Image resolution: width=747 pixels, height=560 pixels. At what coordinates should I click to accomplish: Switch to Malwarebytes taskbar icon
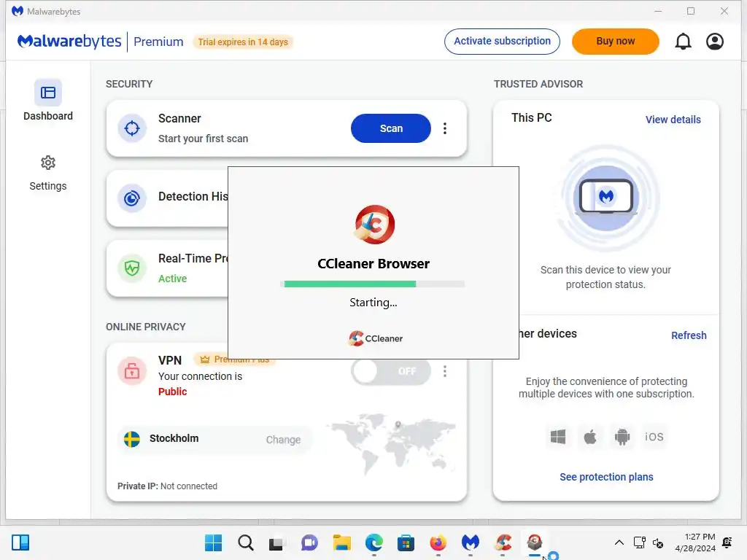471,542
